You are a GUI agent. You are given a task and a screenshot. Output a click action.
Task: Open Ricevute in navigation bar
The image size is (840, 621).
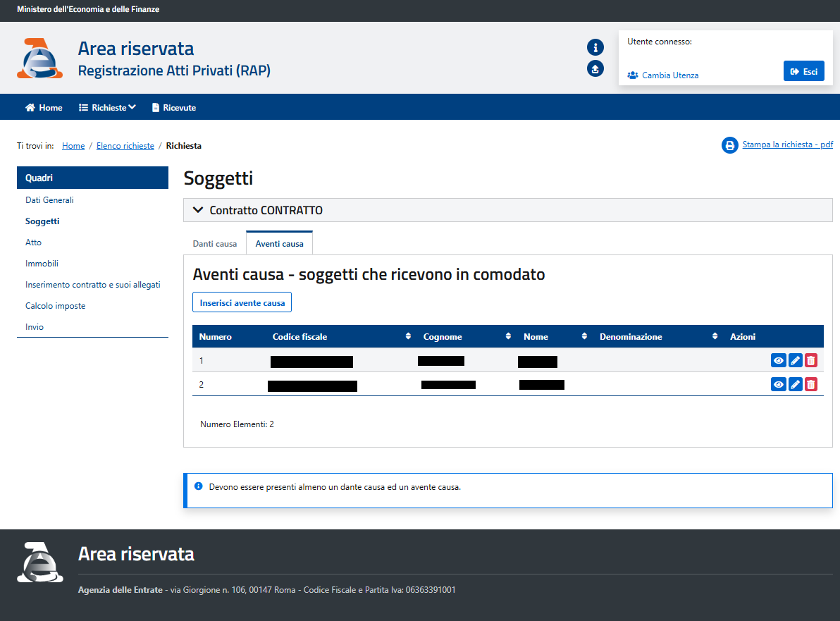174,108
